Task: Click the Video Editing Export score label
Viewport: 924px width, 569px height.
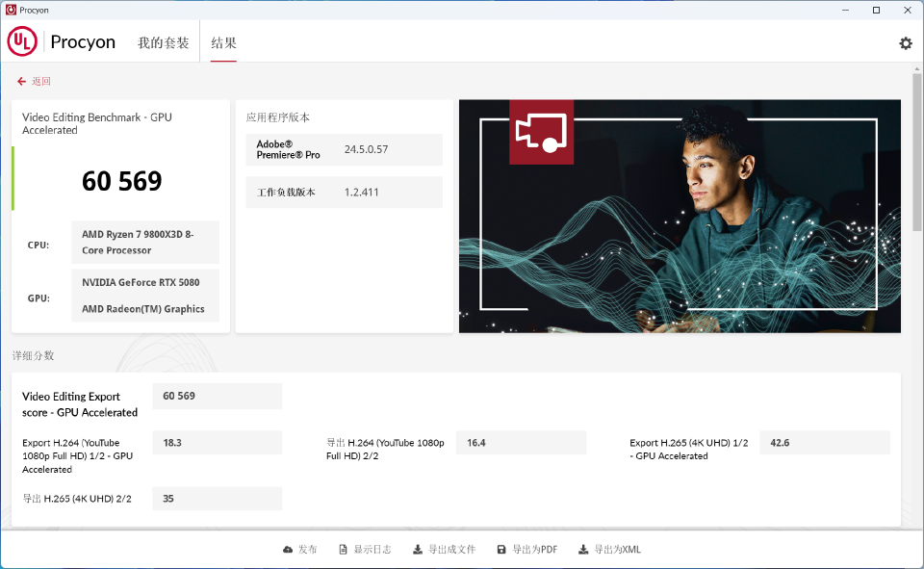Action: [x=80, y=404]
